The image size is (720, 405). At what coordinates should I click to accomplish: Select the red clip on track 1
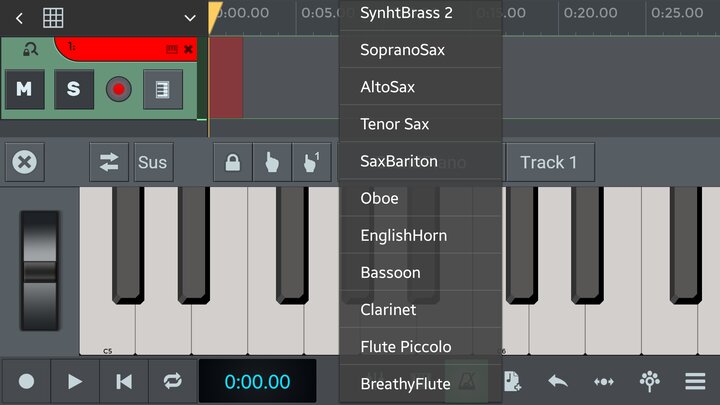[x=226, y=78]
